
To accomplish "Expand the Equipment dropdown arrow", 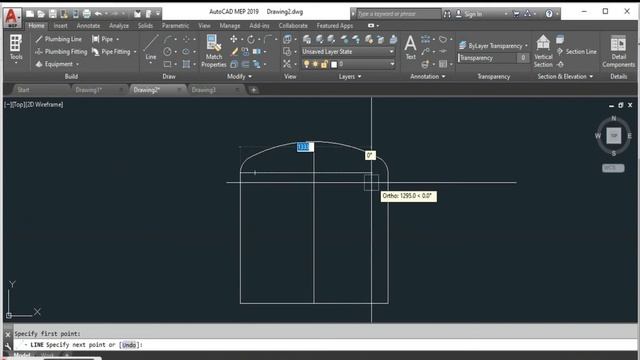I will [77, 64].
